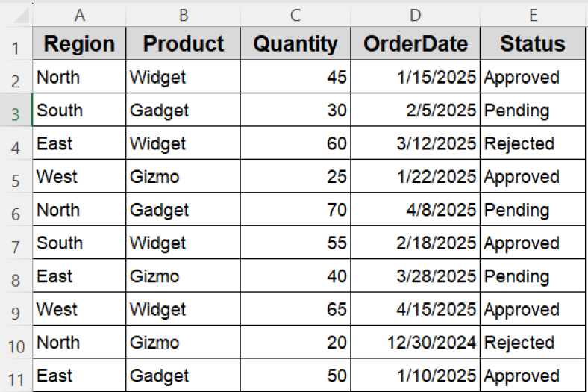Click the Region header cell

tap(79, 44)
